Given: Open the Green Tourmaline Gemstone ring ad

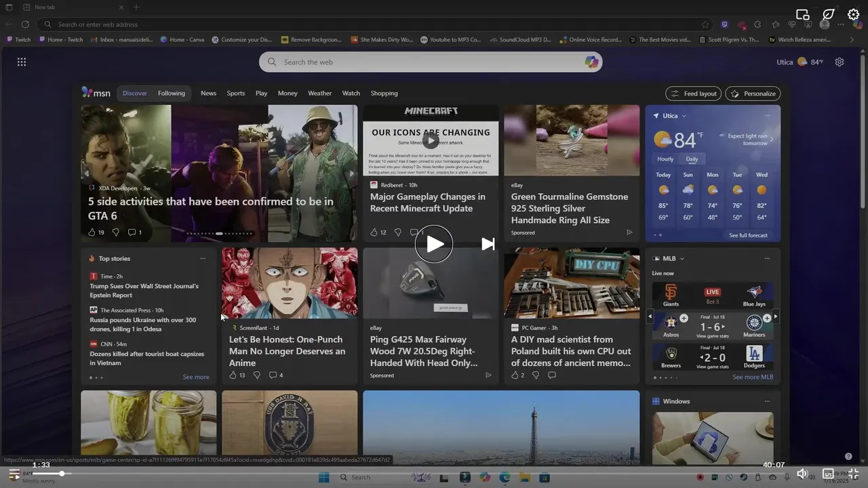Looking at the screenshot, I should [570, 208].
